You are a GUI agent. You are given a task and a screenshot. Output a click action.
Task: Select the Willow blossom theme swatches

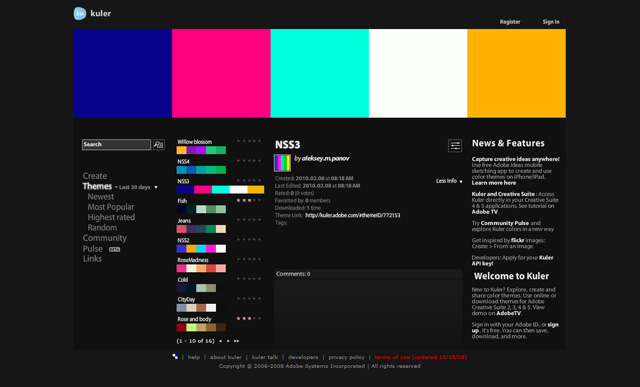point(201,150)
